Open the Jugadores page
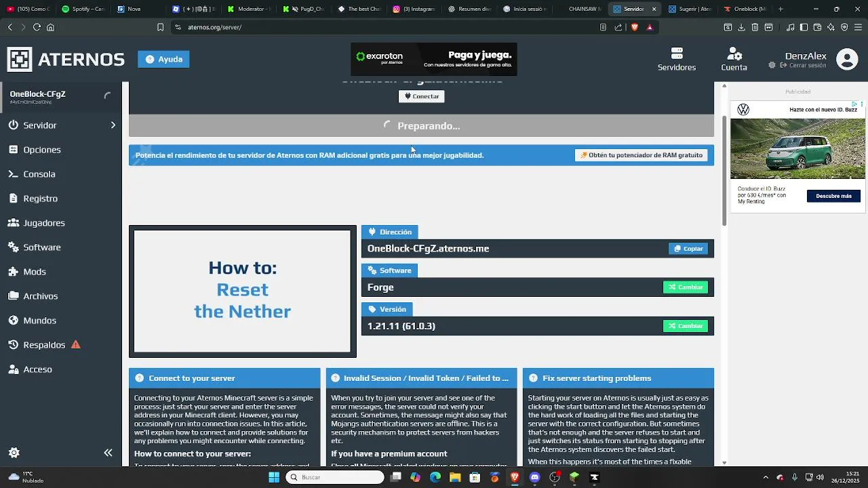The height and width of the screenshot is (488, 868). [x=61, y=223]
